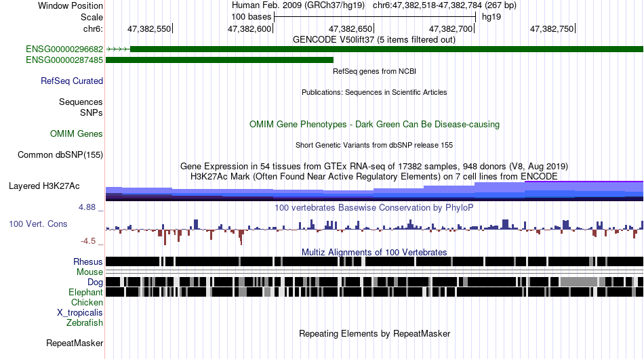Click the 4.88 PhyloP upper scale value

[x=87, y=207]
